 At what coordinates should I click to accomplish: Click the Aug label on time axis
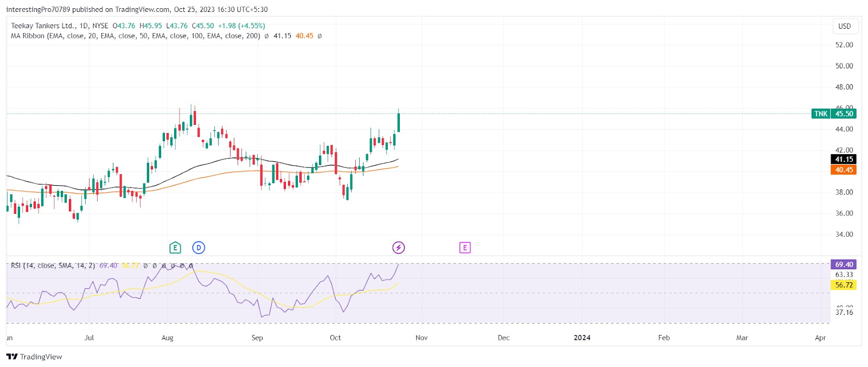[x=168, y=338]
